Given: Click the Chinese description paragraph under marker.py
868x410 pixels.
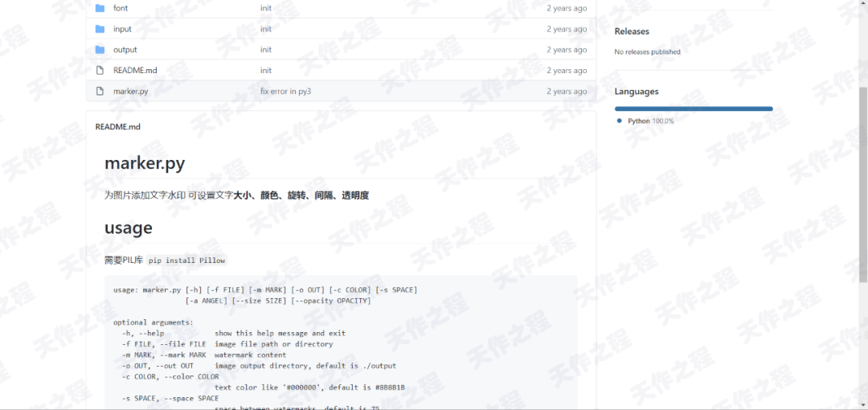Looking at the screenshot, I should (236, 195).
